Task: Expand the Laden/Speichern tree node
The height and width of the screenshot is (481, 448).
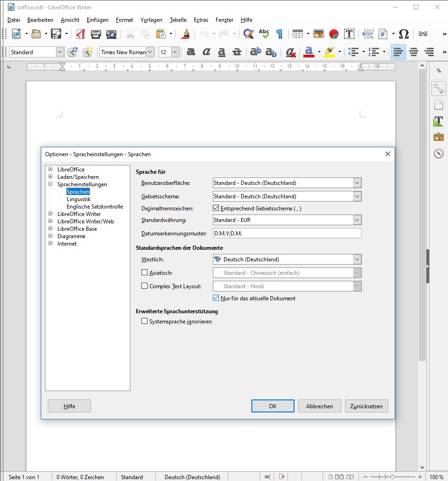Action: click(x=51, y=177)
